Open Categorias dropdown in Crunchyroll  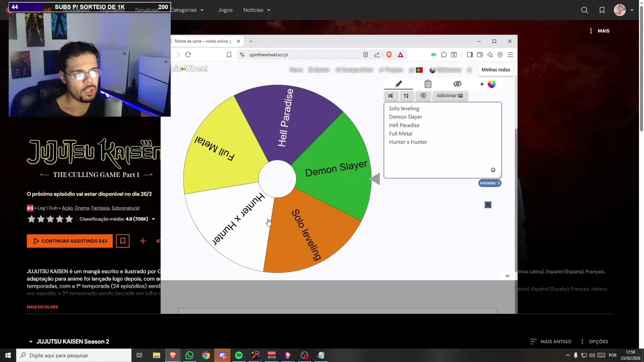point(186,10)
